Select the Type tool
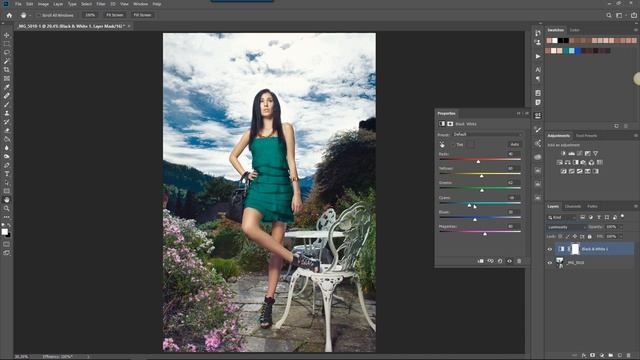This screenshot has height=360, width=640. (x=7, y=174)
